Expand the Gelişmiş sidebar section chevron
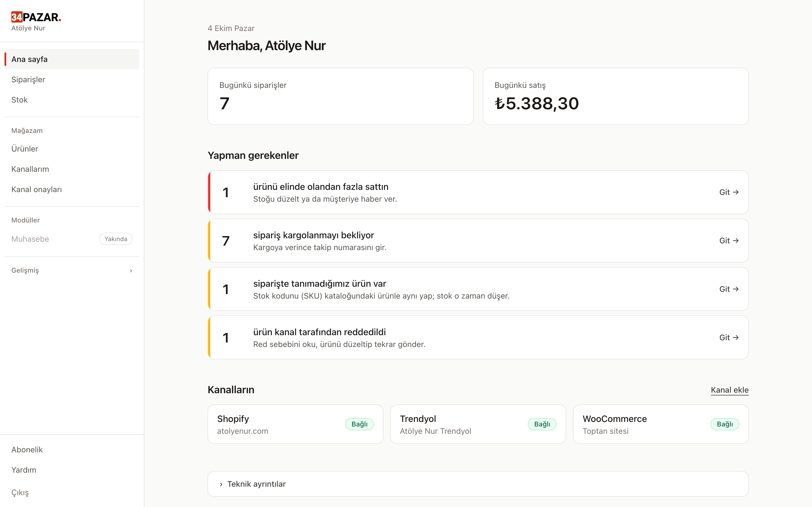 pyautogui.click(x=131, y=271)
